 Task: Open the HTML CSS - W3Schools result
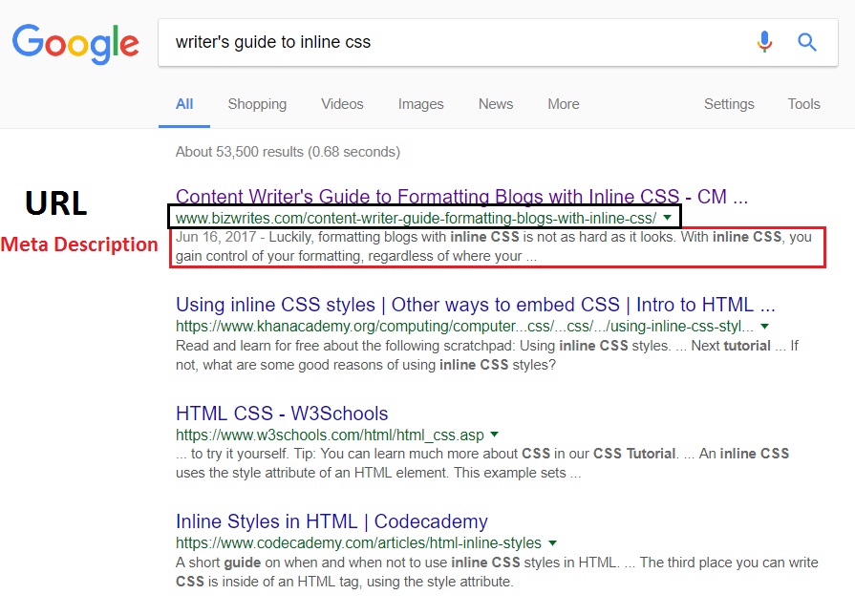point(282,414)
